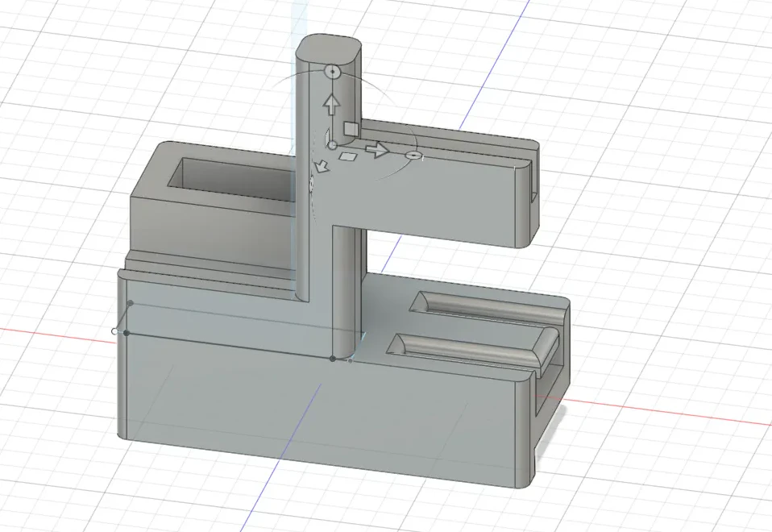Click the lower-left dashed rotation handle on the column
The width and height of the screenshot is (772, 532).
(x=311, y=185)
